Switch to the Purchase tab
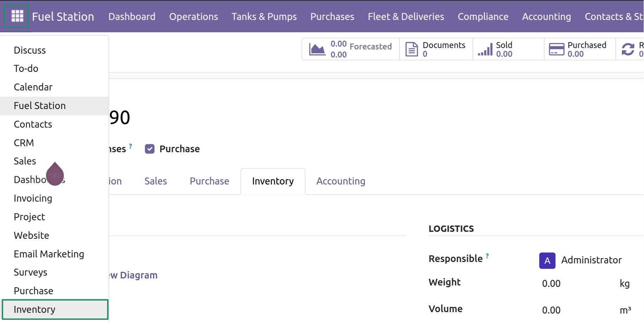The height and width of the screenshot is (323, 644). pos(209,181)
